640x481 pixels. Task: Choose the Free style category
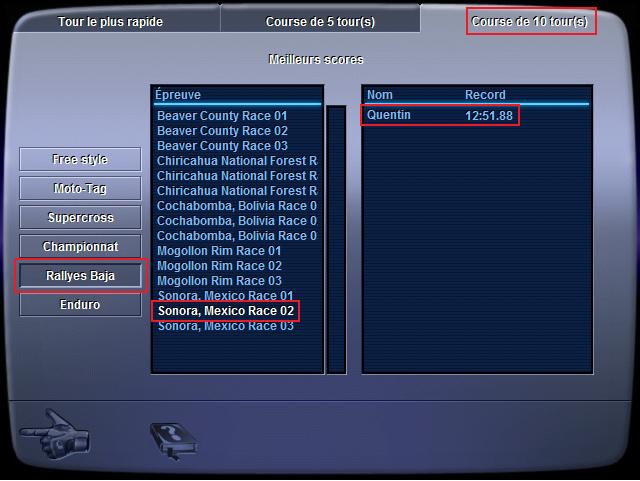80,159
